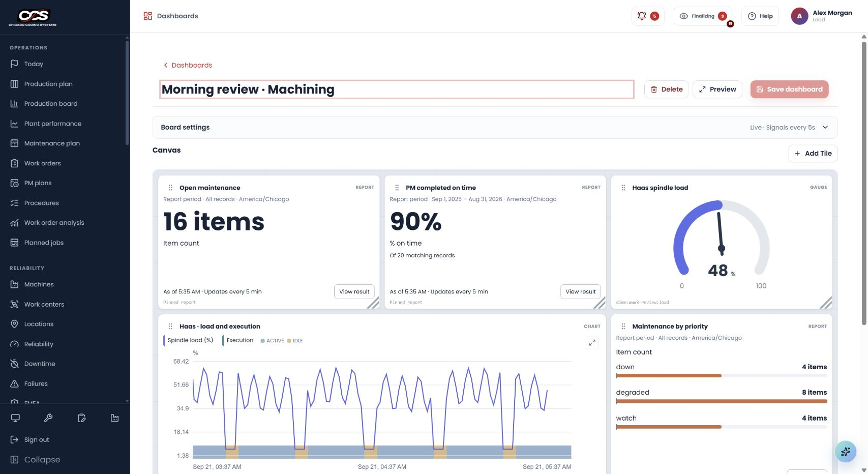This screenshot has width=868, height=474.
Task: Open the CCS Chicago Coding Systems logo
Action: click(x=33, y=17)
